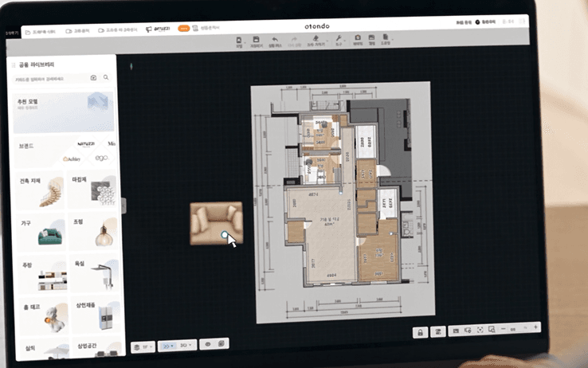Click the document drawing icon in the toolbar
This screenshot has height=368, width=588.
[x=385, y=37]
